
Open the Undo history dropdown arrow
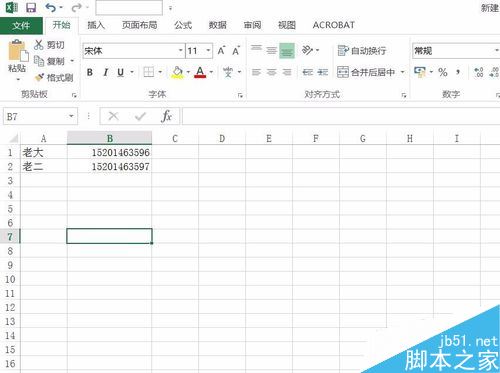[x=61, y=7]
